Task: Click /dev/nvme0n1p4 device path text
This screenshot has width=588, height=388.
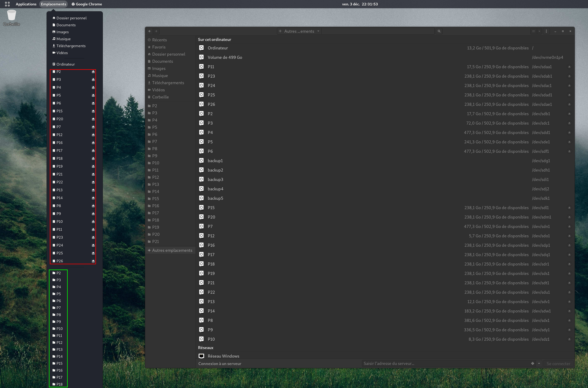Action: click(547, 57)
